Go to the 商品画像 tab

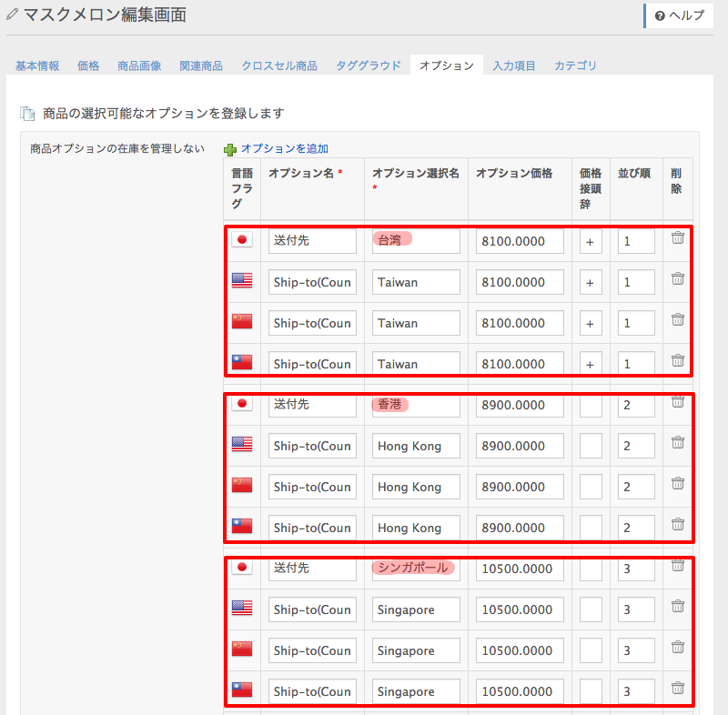(x=139, y=66)
